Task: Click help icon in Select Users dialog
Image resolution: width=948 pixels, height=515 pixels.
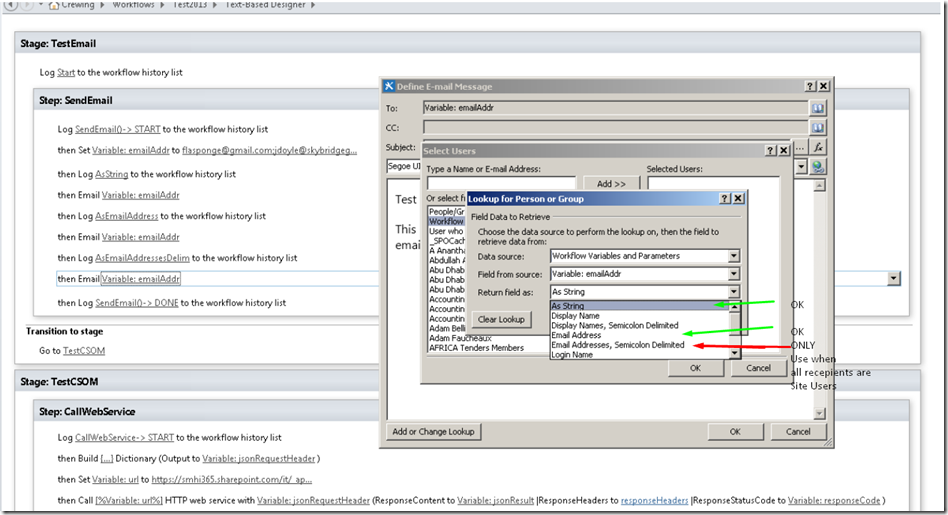Action: tap(771, 151)
